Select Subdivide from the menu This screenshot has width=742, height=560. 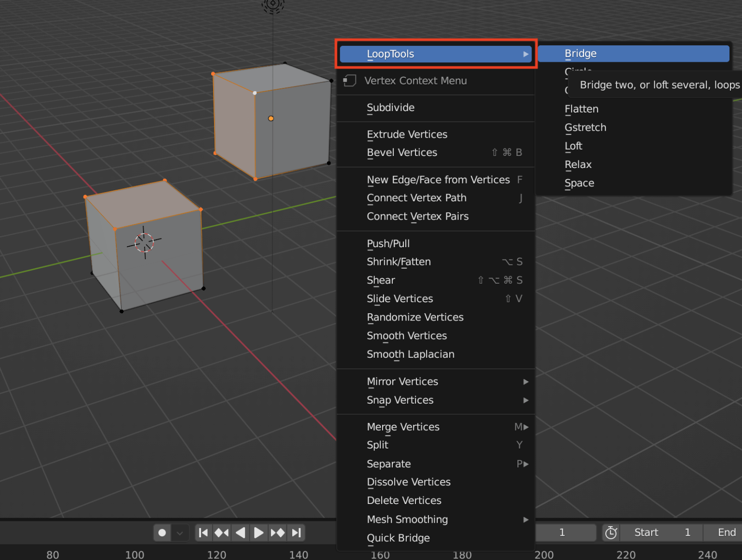[391, 108]
